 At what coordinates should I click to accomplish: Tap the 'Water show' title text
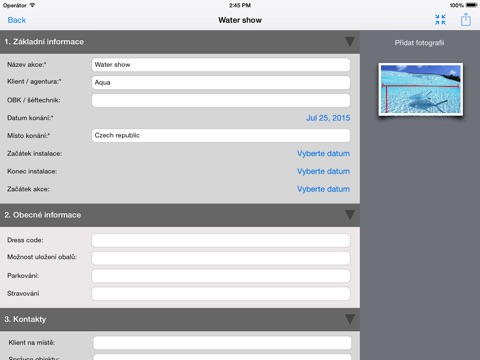coord(240,20)
